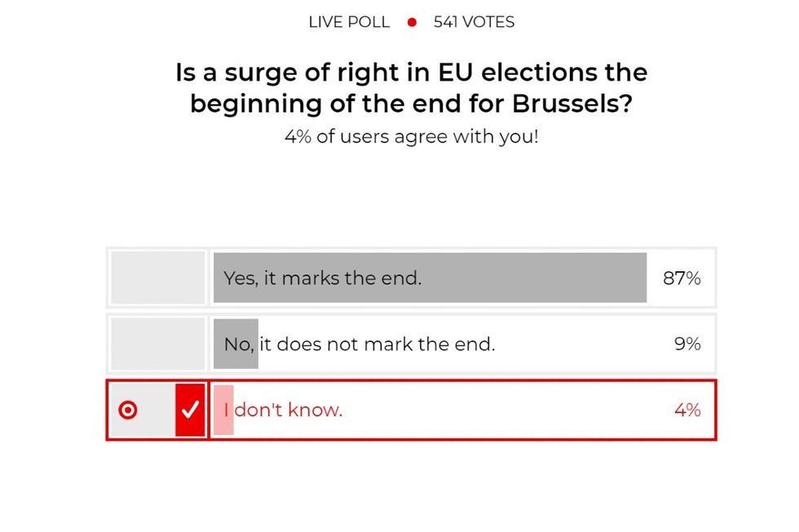Select the 'Yes, it marks the end' option
This screenshot has width=799, height=532.
click(x=326, y=278)
